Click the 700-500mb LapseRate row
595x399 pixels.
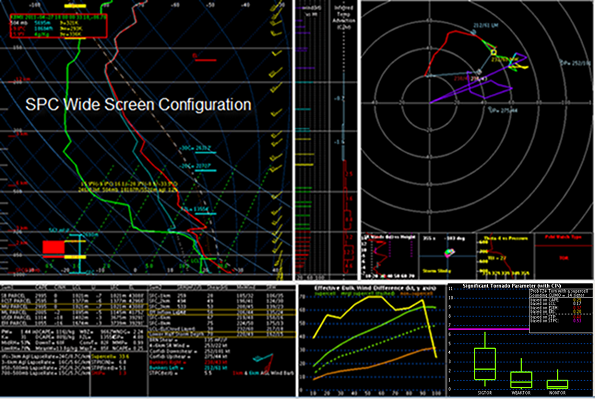coord(46,373)
